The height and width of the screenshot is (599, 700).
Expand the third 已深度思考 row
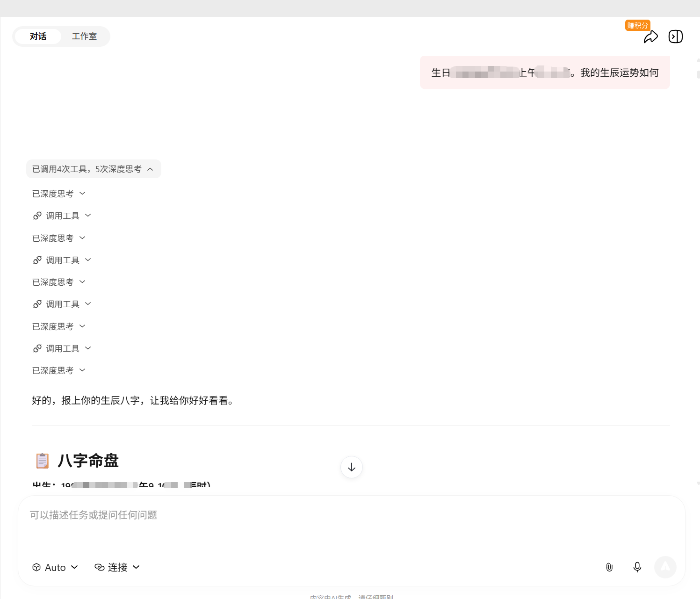(59, 282)
